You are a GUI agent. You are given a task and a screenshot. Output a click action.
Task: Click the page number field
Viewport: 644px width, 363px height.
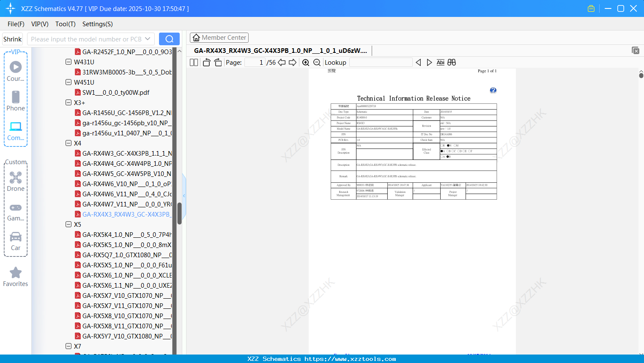[255, 62]
